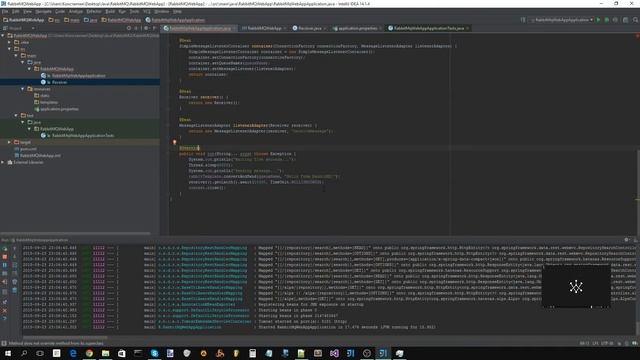Click the Project panel horizontal scrollbar

[76, 233]
